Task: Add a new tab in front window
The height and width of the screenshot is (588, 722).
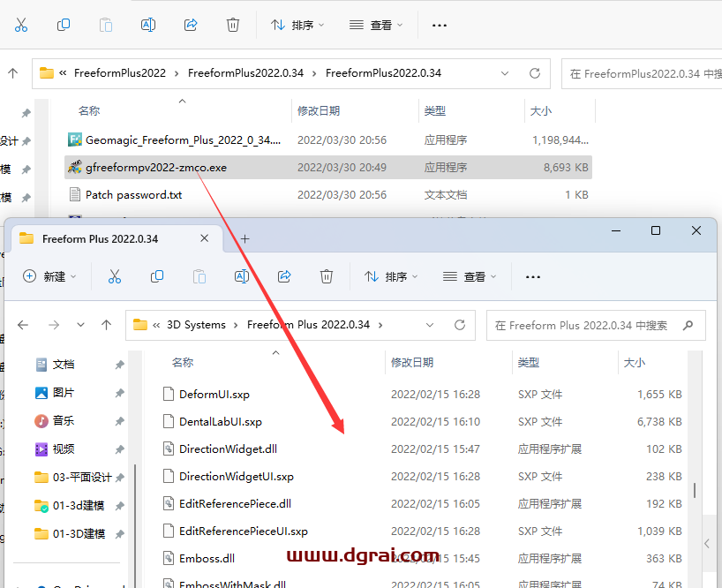Action: tap(245, 238)
